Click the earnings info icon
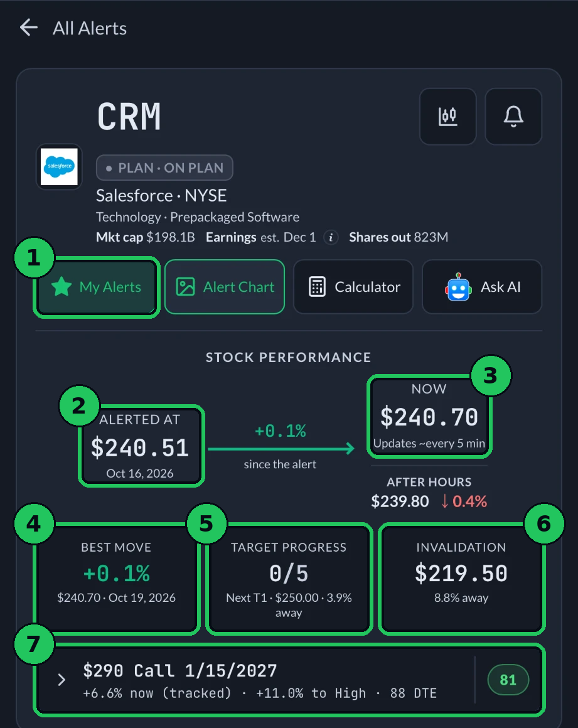This screenshot has width=578, height=728. tap(331, 238)
